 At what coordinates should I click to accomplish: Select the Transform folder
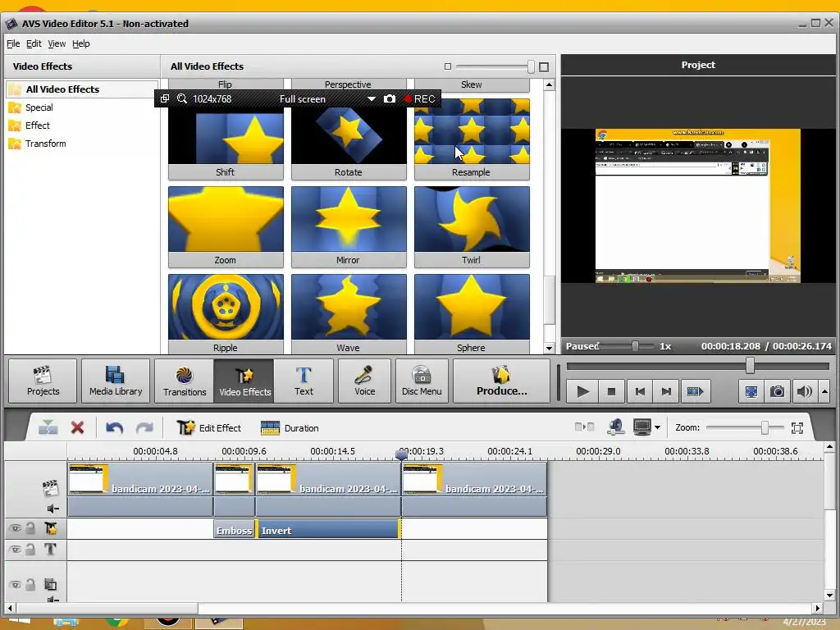click(x=46, y=144)
